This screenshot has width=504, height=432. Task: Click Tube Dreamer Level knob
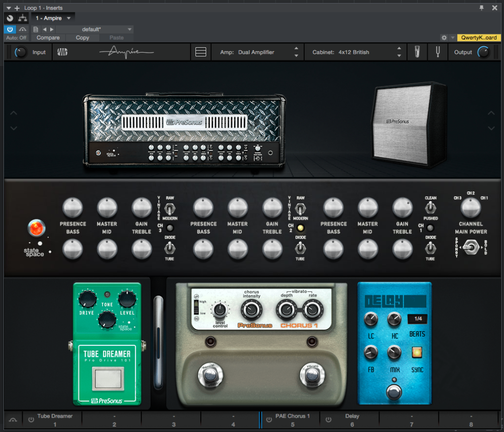pyautogui.click(x=127, y=299)
